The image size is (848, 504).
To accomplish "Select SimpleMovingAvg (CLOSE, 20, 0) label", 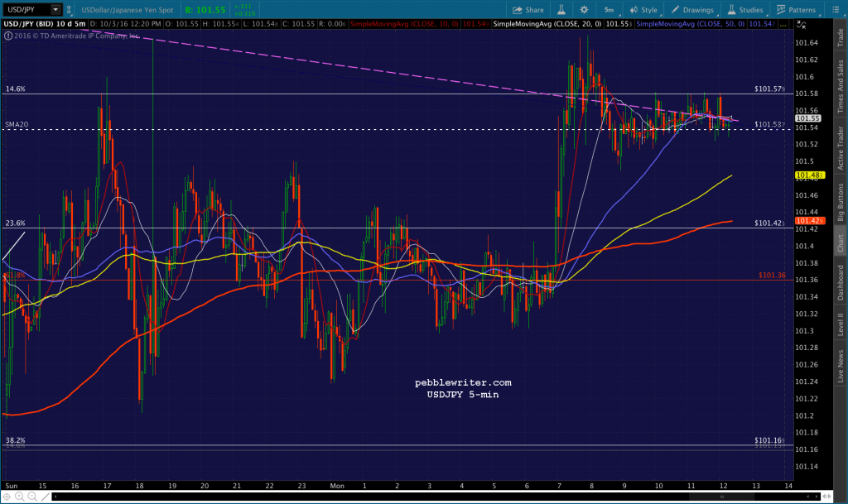I will (547, 24).
